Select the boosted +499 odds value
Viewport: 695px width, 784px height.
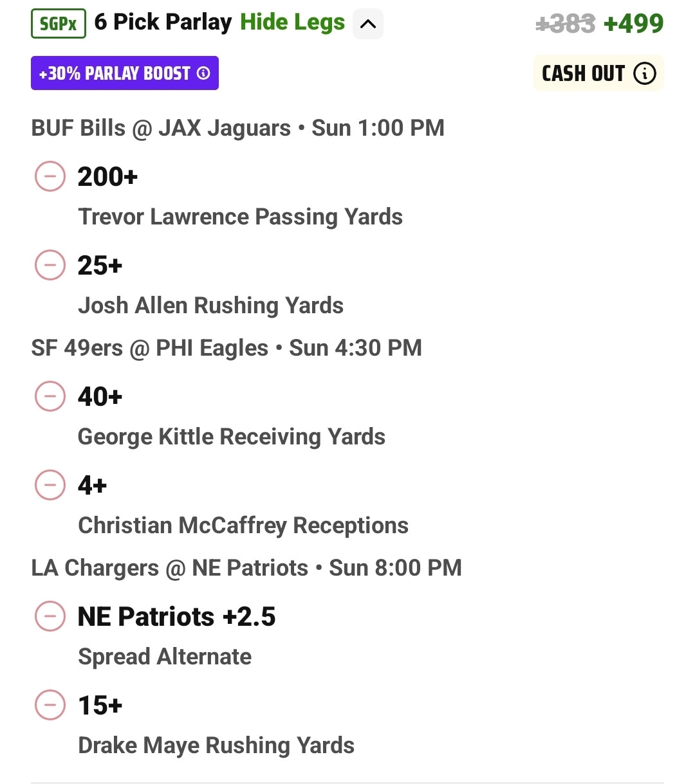pos(634,24)
